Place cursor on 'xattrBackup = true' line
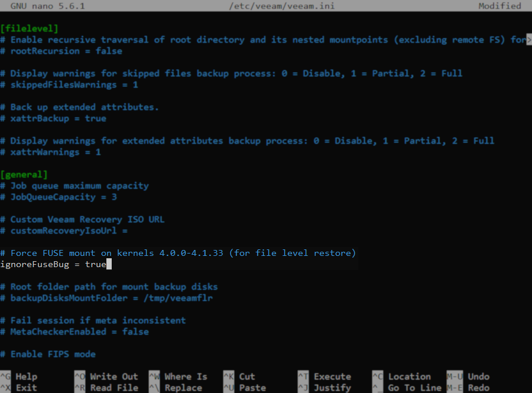Screen dimensions: 532x393 pyautogui.click(x=53, y=118)
